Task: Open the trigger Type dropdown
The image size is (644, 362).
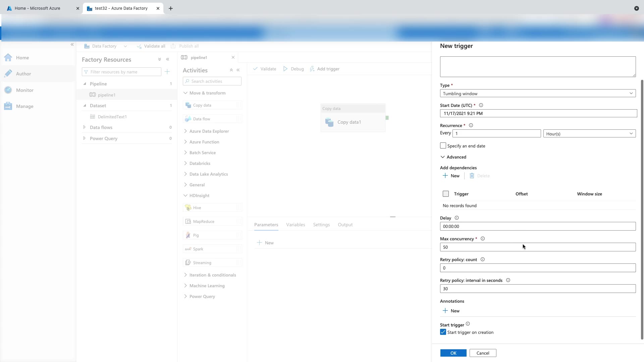Action: (538, 94)
